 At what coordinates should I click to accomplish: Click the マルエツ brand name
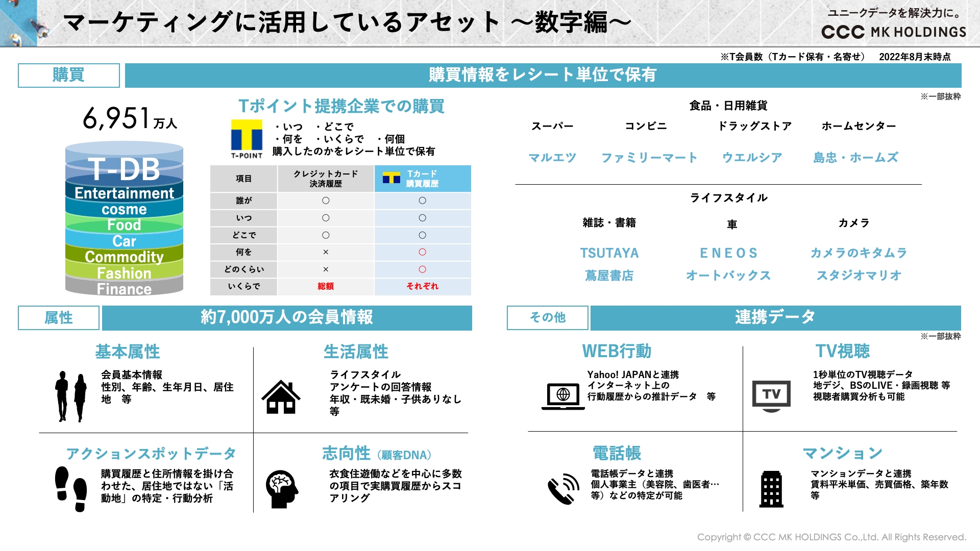(x=552, y=158)
